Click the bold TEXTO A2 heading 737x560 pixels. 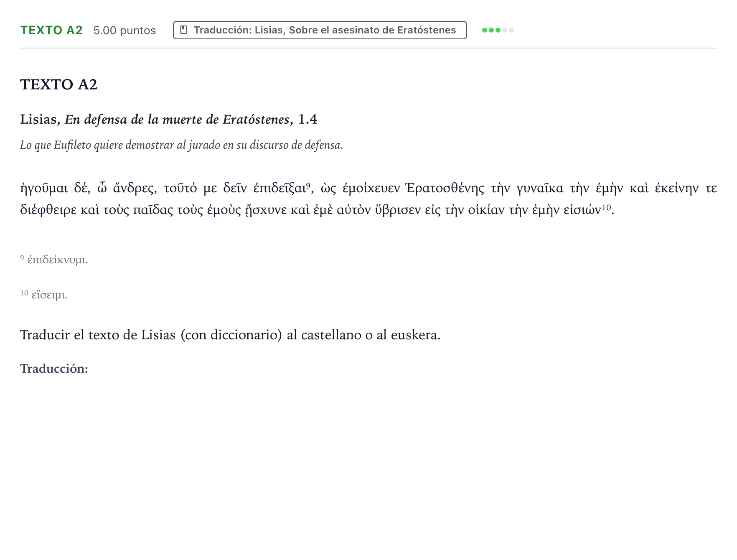(x=59, y=84)
